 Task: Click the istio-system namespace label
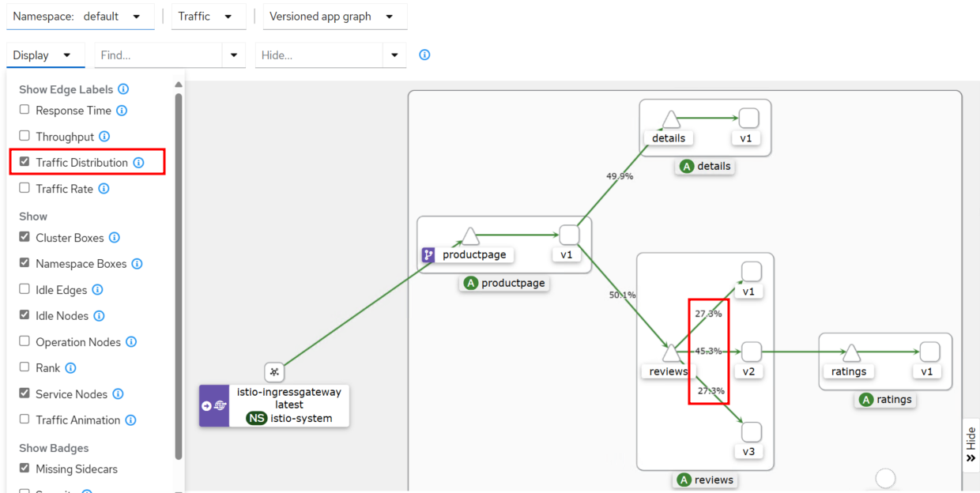coord(289,418)
